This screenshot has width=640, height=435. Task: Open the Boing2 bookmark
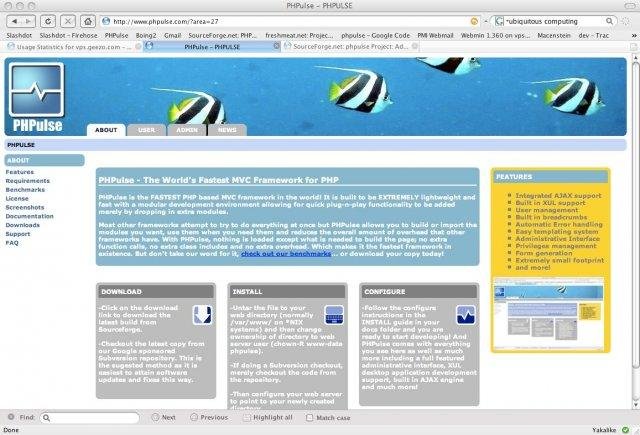[146, 36]
